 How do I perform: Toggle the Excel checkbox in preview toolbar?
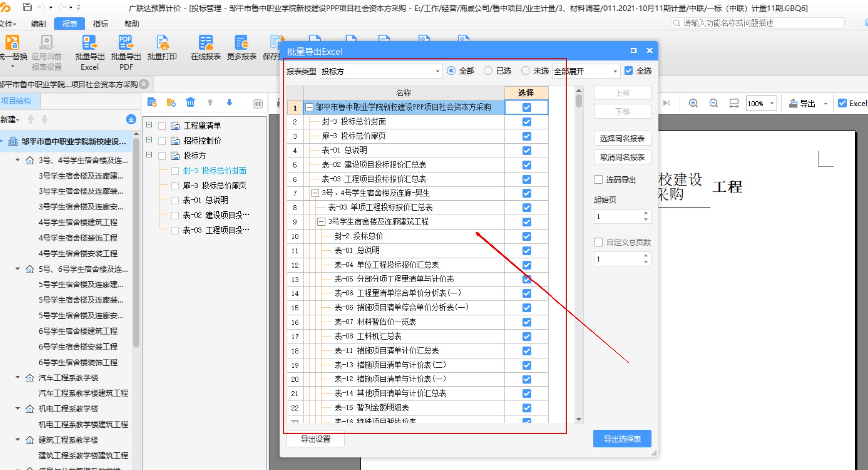pos(842,103)
